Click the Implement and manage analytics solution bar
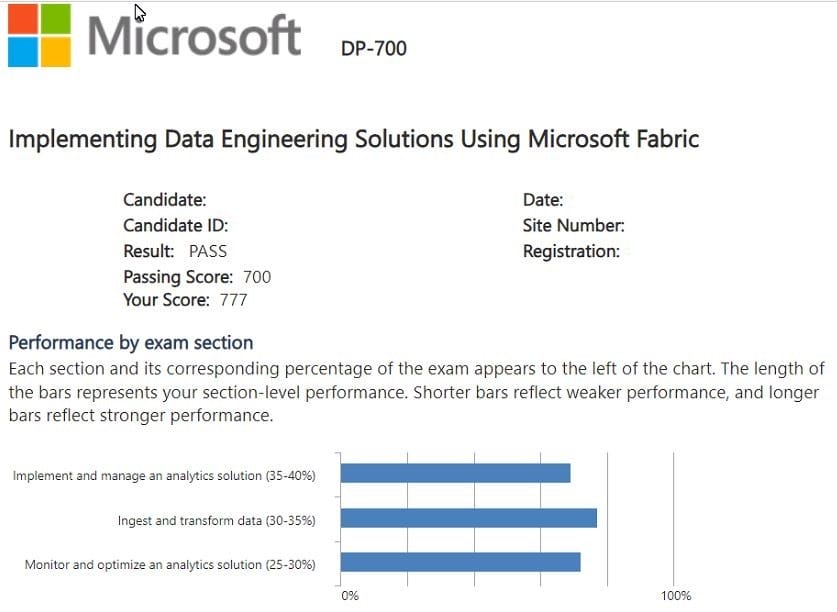Viewport: 837px width, 612px height. (x=455, y=473)
